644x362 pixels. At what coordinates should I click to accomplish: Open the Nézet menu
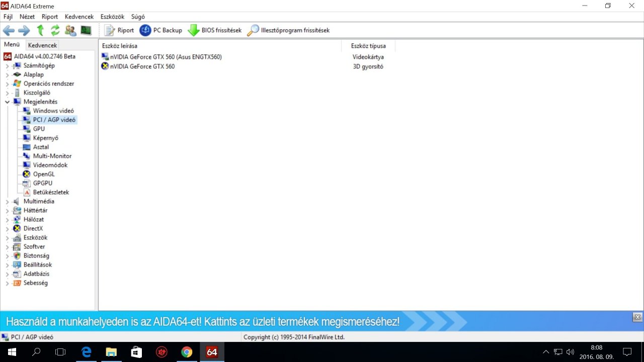27,17
